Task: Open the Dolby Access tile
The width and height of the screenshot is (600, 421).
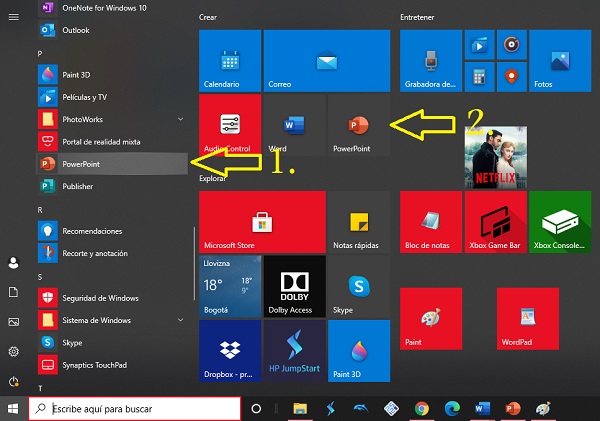Action: coord(294,286)
